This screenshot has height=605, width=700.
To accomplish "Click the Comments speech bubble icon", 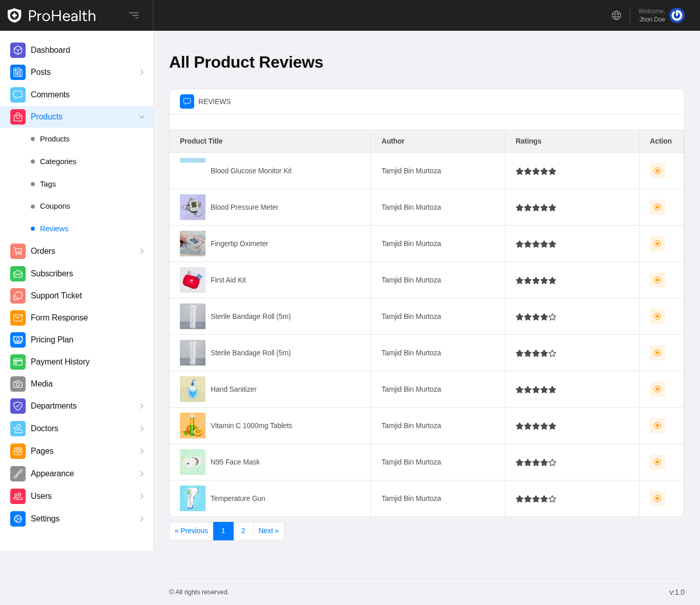I will 18,95.
